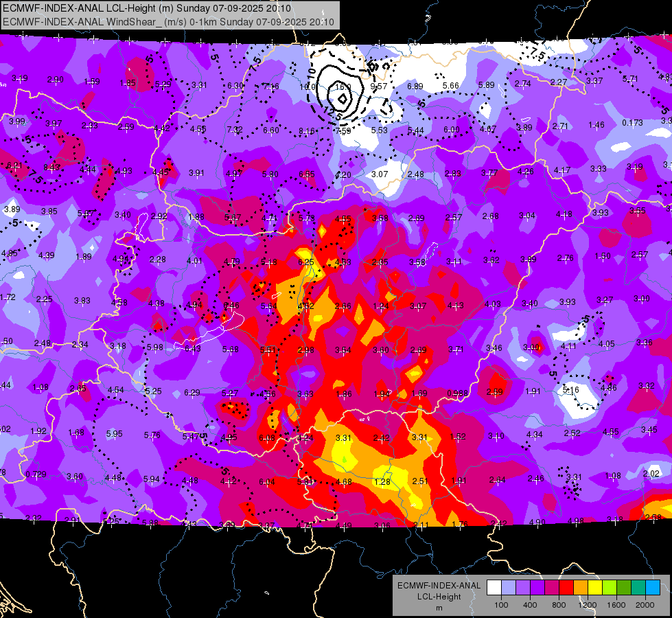Click the wind shear value 6.89

pos(415,87)
